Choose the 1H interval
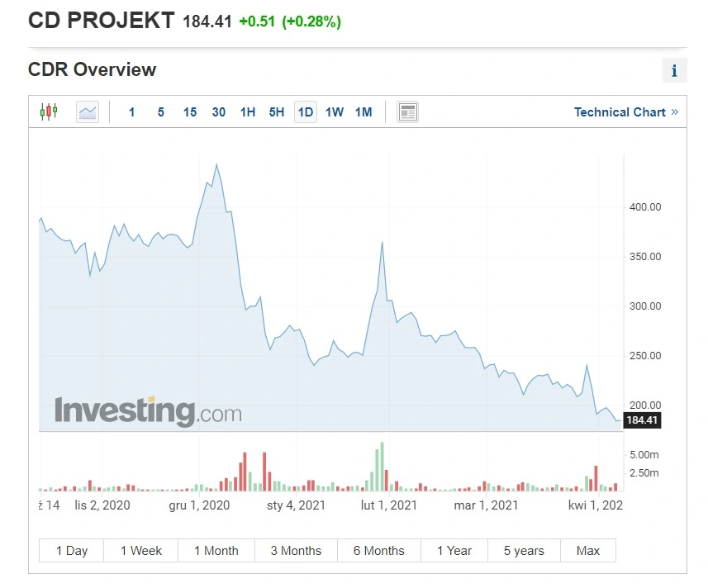Image resolution: width=708 pixels, height=588 pixels. (x=248, y=112)
